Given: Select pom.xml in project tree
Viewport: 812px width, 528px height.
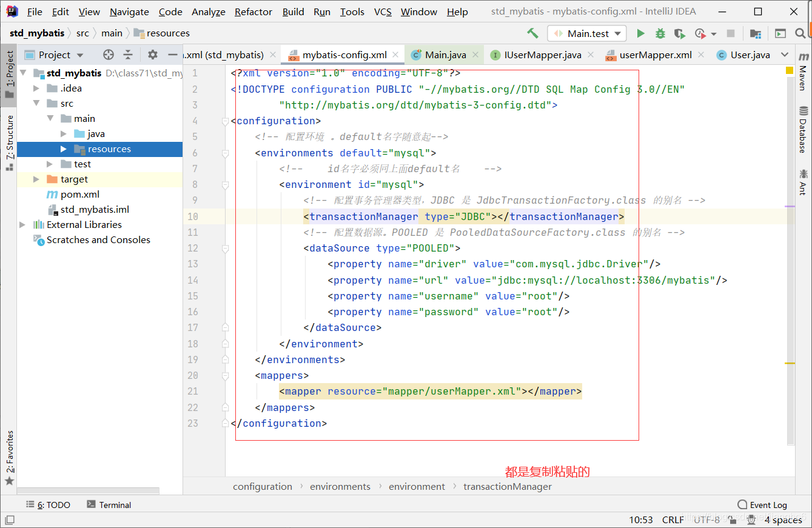Looking at the screenshot, I should [x=80, y=195].
